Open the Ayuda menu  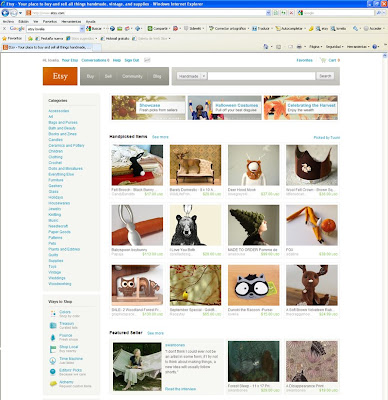[90, 21]
